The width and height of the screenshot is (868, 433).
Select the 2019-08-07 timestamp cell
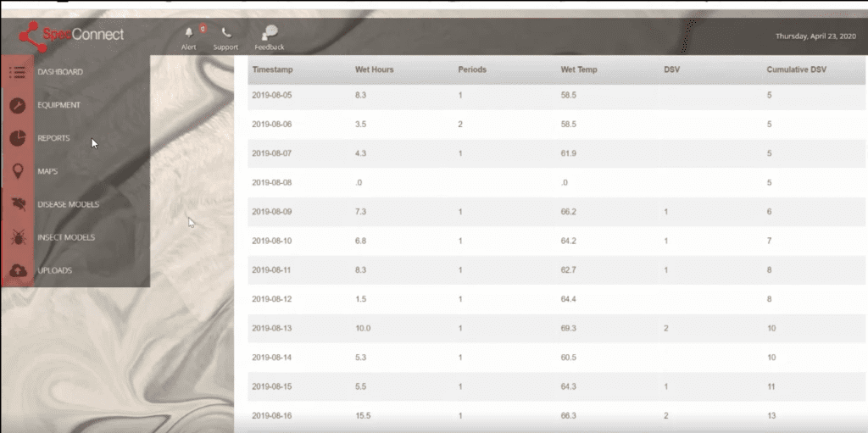(x=272, y=153)
